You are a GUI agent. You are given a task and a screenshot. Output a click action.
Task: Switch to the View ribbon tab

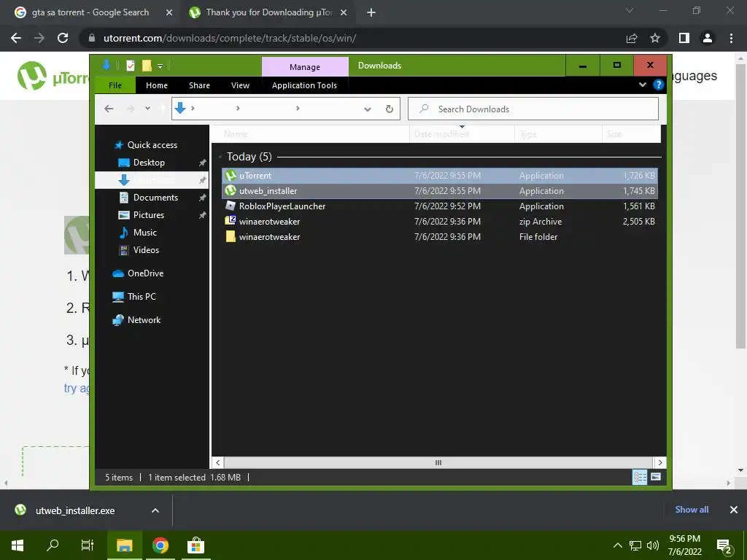point(240,85)
